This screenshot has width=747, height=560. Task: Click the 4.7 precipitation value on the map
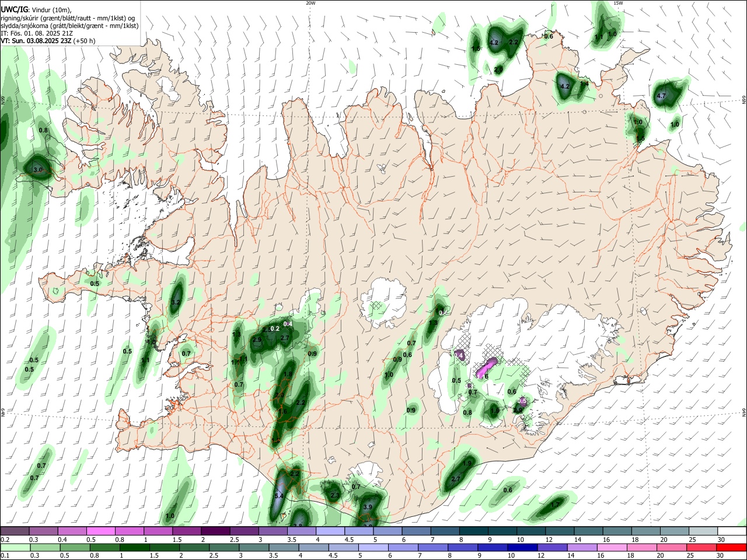tap(661, 96)
